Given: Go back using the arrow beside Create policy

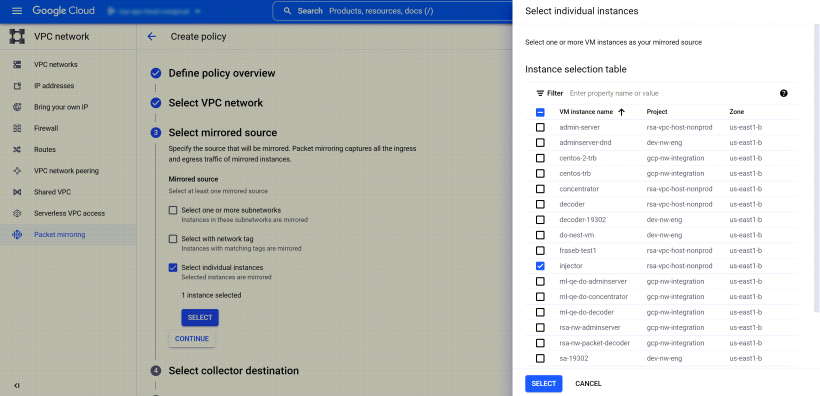Looking at the screenshot, I should coord(152,37).
